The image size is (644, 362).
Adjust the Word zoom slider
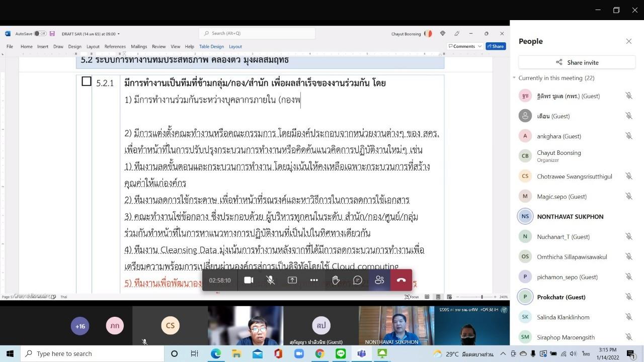[481, 297]
